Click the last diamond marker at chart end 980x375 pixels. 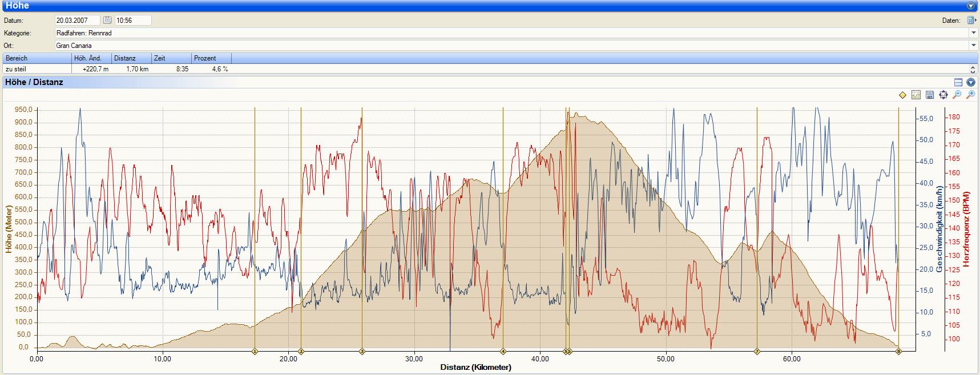tap(898, 352)
